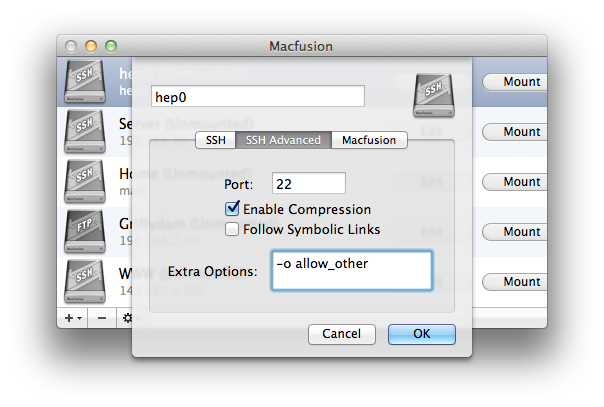Focus the Extra Options text box

(352, 271)
